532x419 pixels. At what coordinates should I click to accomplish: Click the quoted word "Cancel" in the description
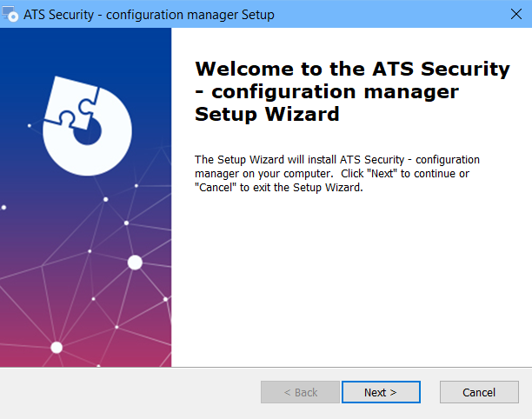[x=215, y=187]
